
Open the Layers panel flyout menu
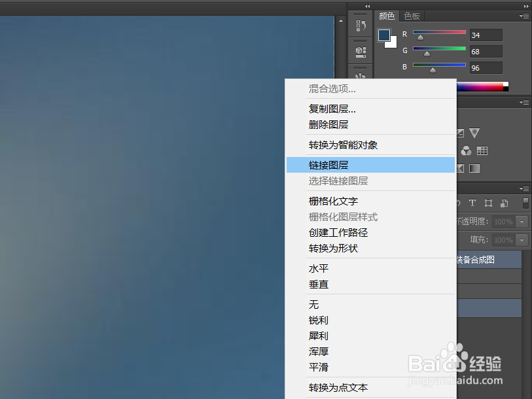(x=524, y=188)
